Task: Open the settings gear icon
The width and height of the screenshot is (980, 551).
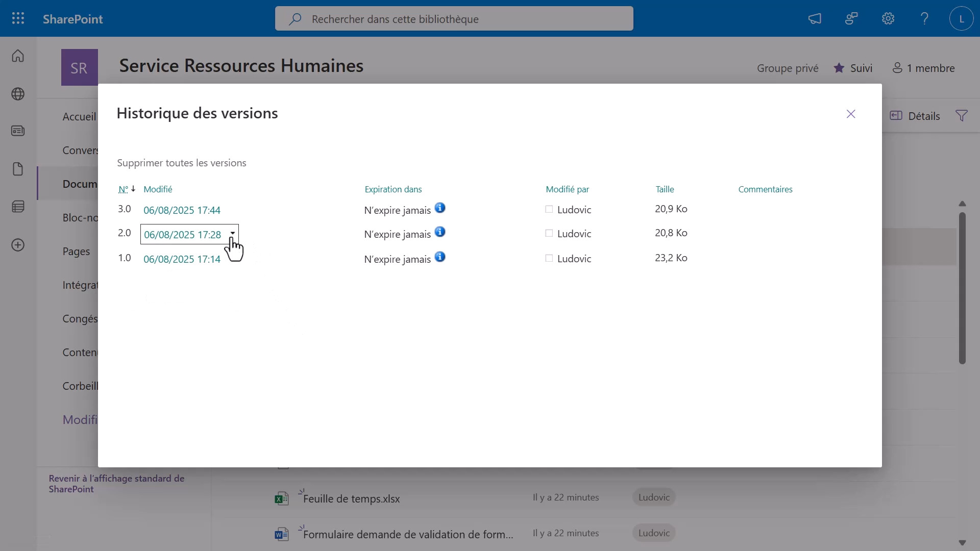Action: tap(888, 19)
